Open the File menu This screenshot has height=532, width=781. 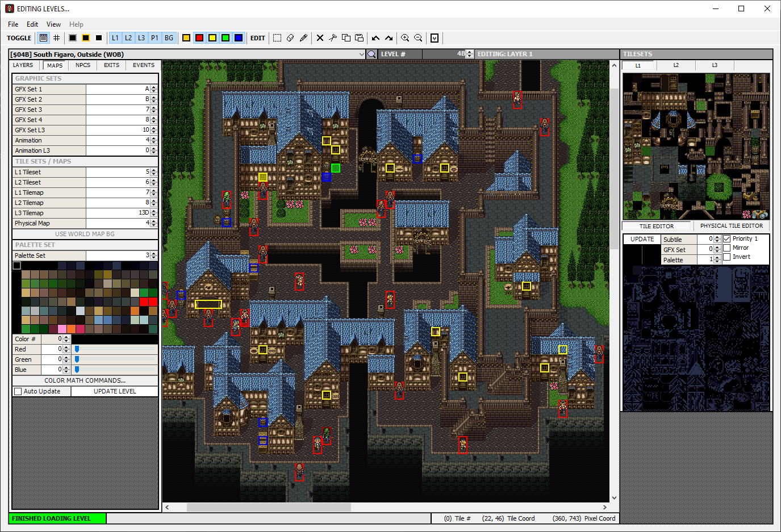[x=13, y=24]
